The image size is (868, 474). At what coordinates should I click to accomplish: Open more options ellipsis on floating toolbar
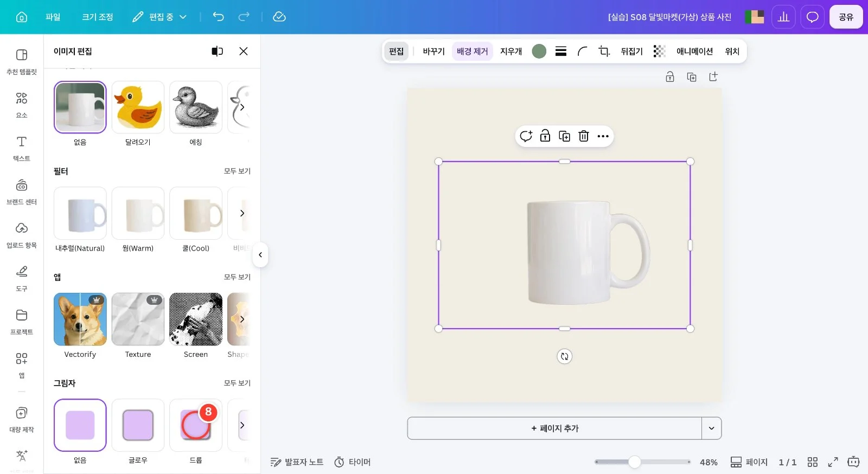tap(603, 136)
